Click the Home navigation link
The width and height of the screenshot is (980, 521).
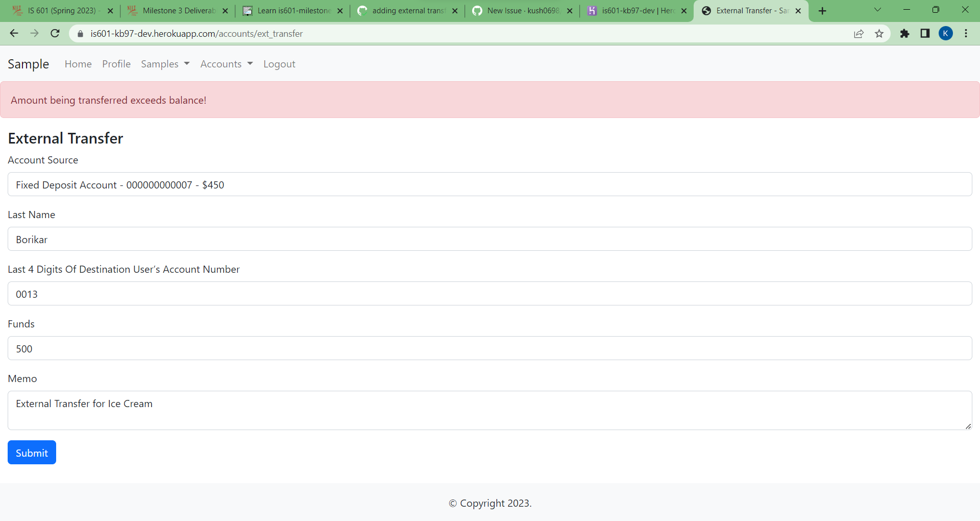click(x=78, y=64)
